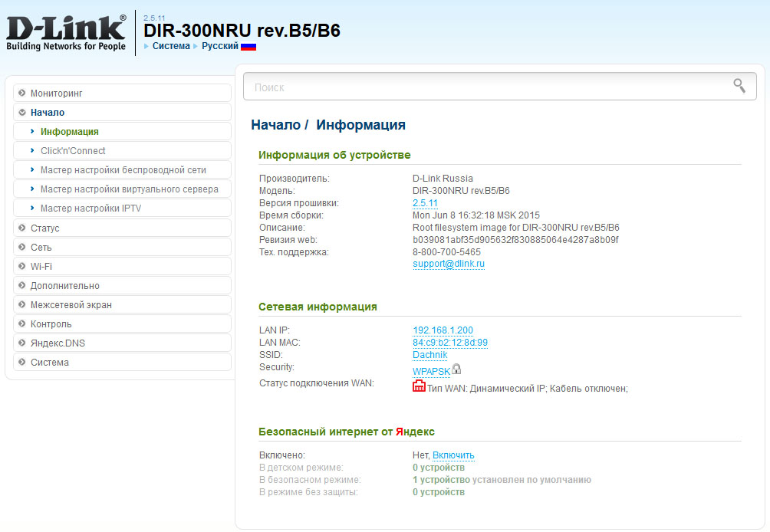Viewport: 770px width, 532px height.
Task: Open Мастер настройки беспроводной сети
Action: [x=123, y=170]
